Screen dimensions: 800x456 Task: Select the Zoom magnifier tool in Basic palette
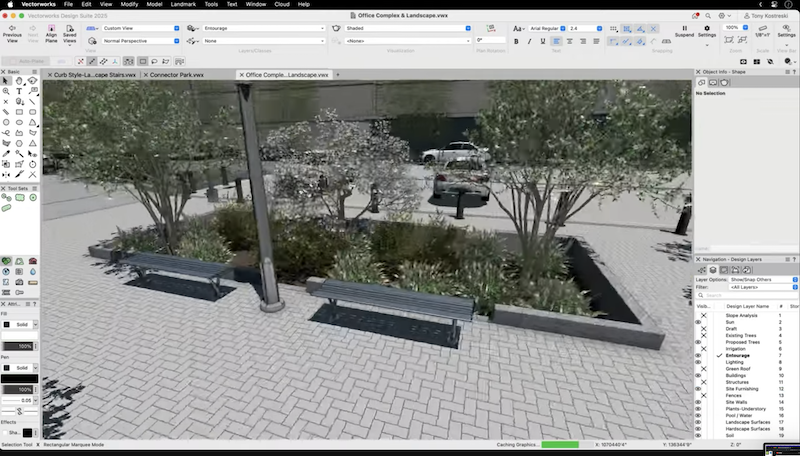click(x=6, y=91)
